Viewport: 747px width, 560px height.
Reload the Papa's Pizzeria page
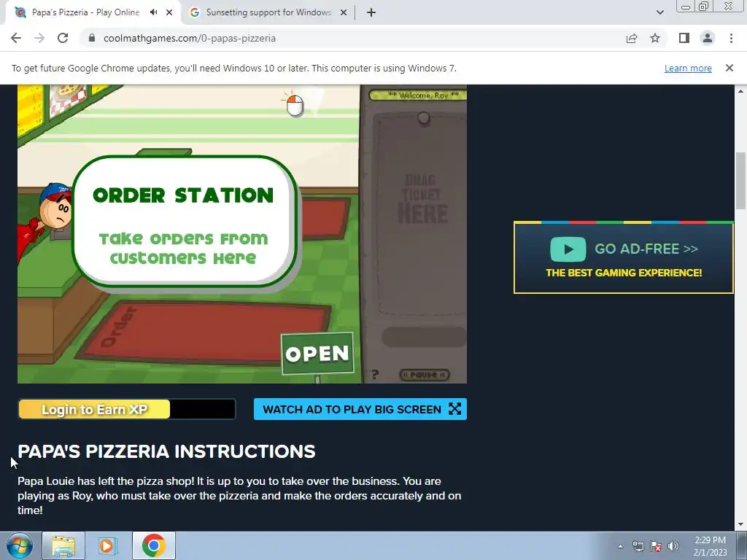(63, 38)
